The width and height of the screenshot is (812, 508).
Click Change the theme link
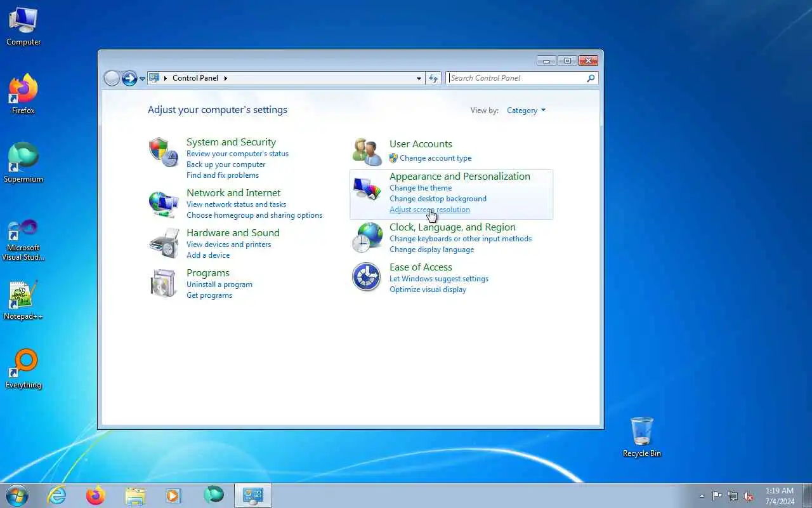click(x=421, y=188)
